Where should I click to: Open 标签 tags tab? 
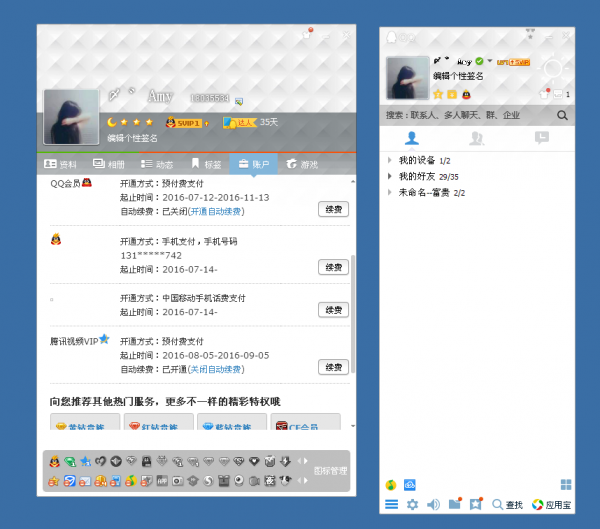206,164
